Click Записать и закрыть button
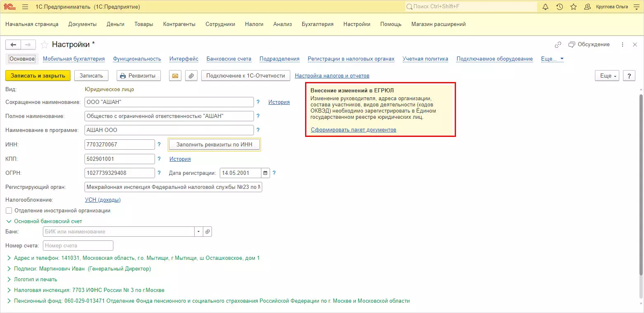 coord(38,75)
